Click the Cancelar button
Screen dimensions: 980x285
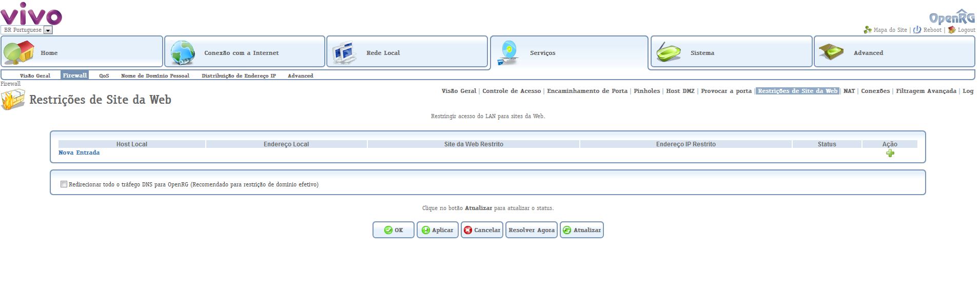coord(482,230)
